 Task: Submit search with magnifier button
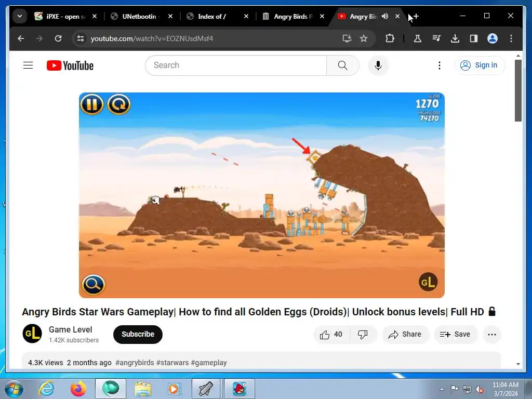tap(343, 65)
